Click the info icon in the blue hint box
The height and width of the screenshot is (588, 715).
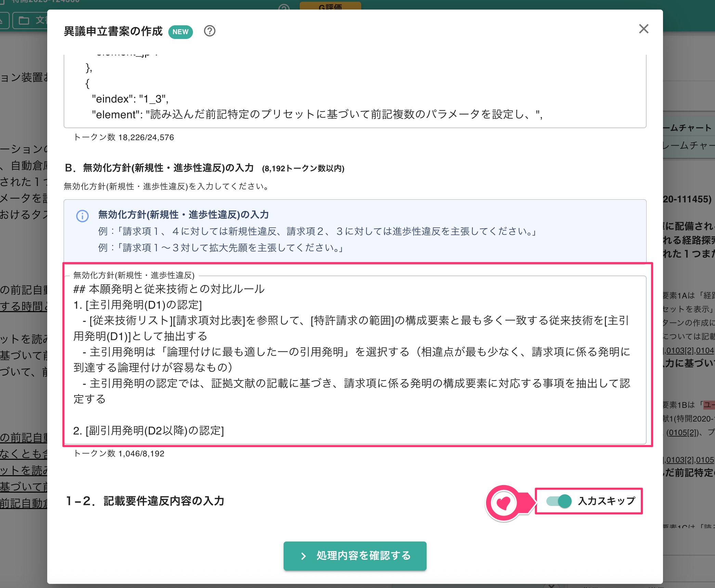[x=82, y=216]
